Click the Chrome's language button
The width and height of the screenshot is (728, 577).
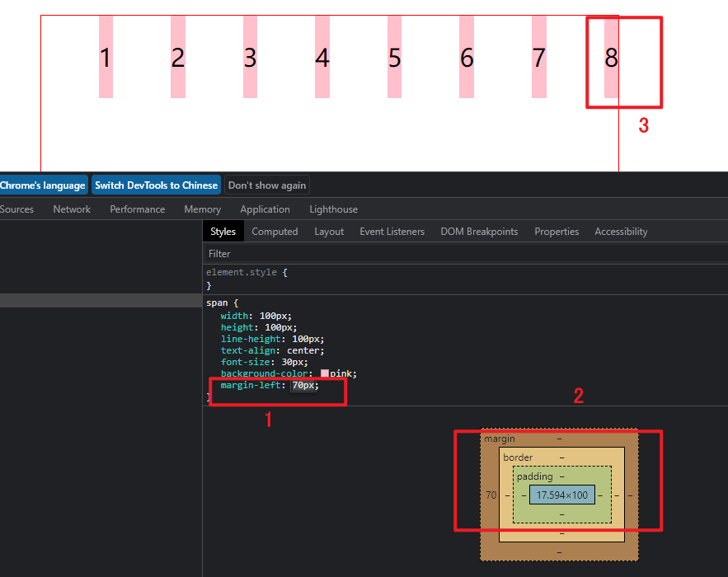click(43, 185)
